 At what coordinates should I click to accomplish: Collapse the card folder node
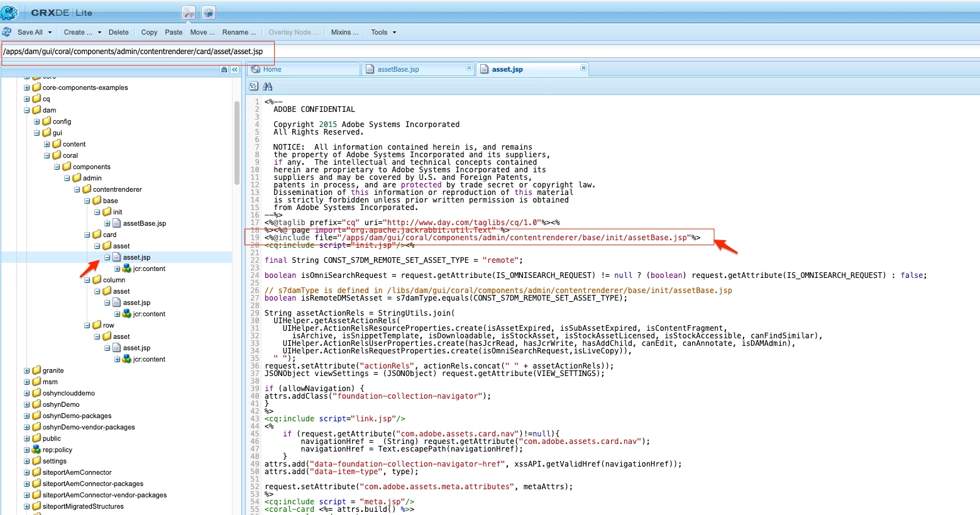point(87,235)
